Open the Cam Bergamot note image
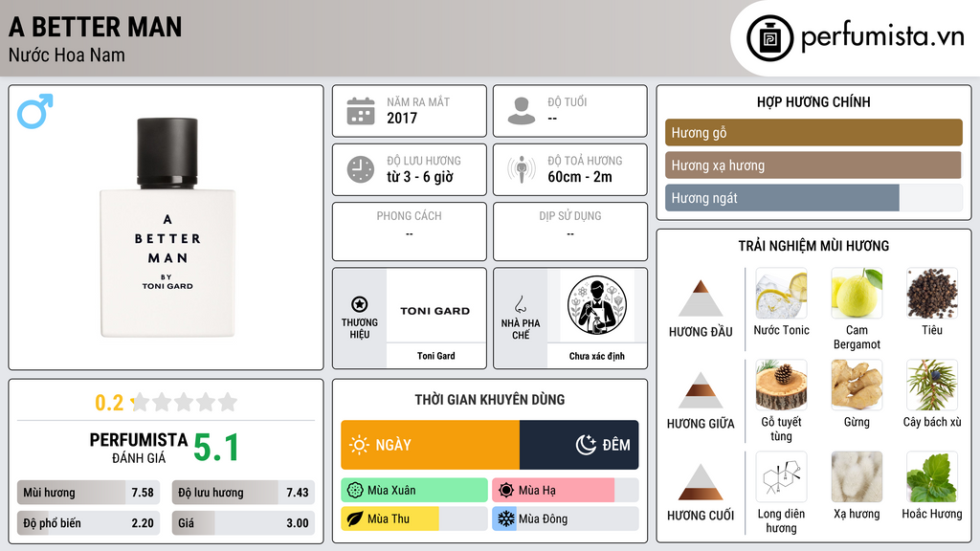980x551 pixels. point(857,293)
